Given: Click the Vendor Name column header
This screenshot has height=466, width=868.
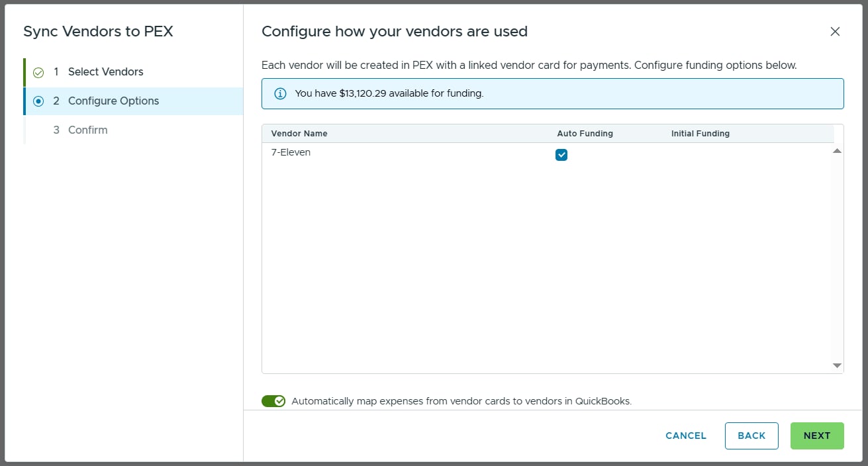Looking at the screenshot, I should pos(299,134).
